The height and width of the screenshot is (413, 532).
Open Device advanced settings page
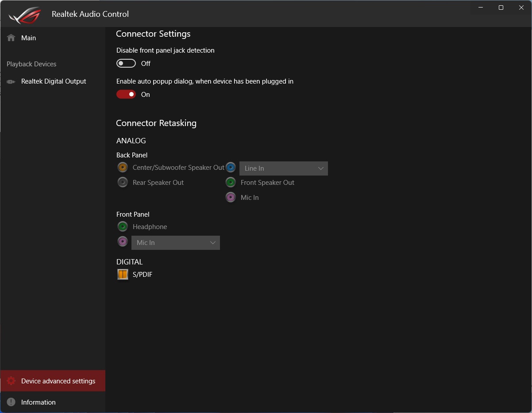pos(53,381)
